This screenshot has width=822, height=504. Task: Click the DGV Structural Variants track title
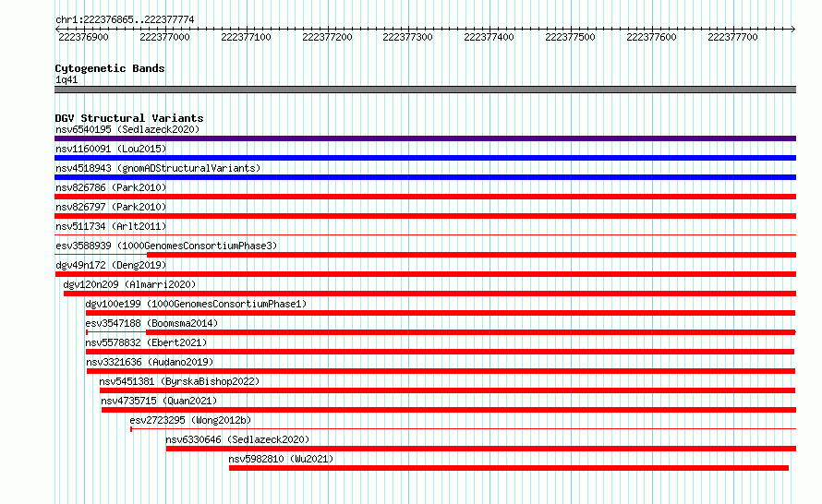129,118
